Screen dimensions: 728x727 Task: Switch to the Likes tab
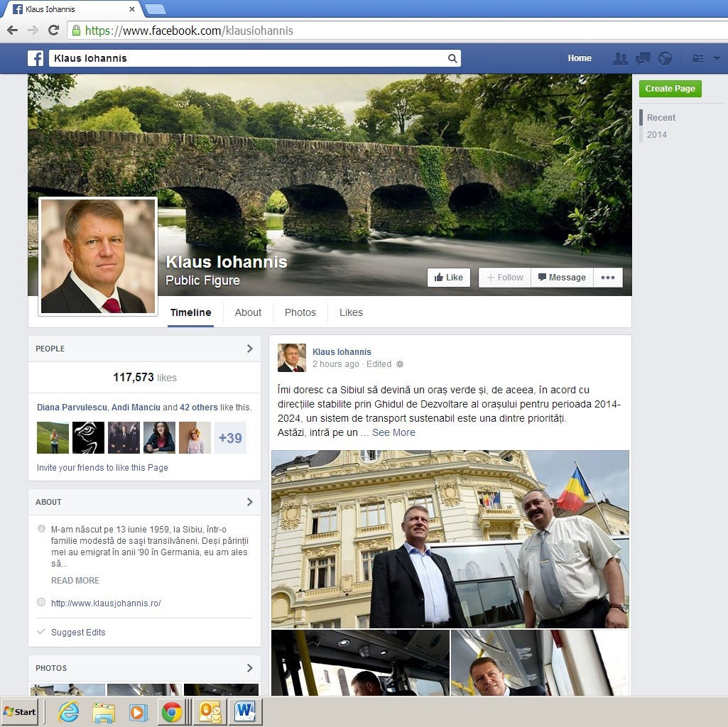pos(351,313)
